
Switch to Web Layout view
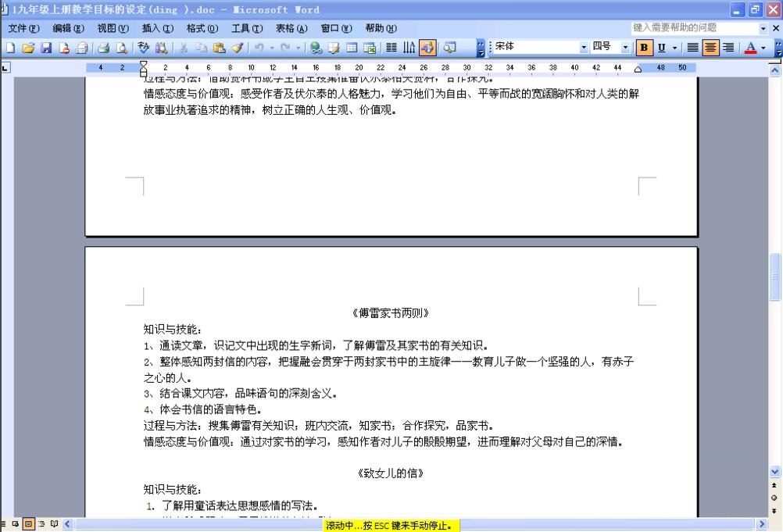point(16,524)
